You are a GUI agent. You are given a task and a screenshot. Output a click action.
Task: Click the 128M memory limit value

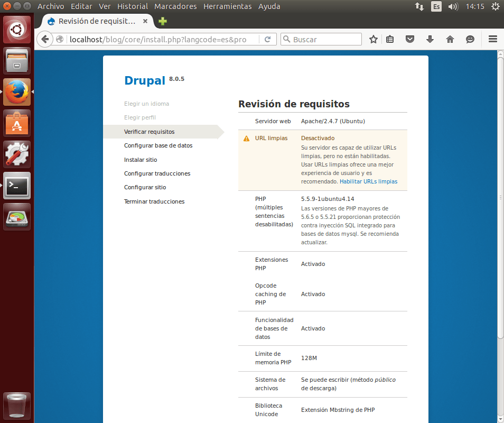(x=309, y=358)
